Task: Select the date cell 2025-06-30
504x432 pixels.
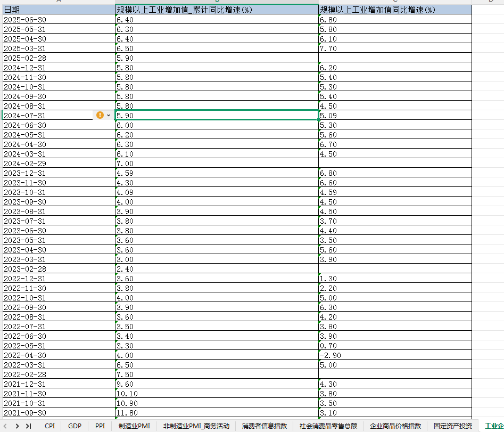Action: (59, 20)
